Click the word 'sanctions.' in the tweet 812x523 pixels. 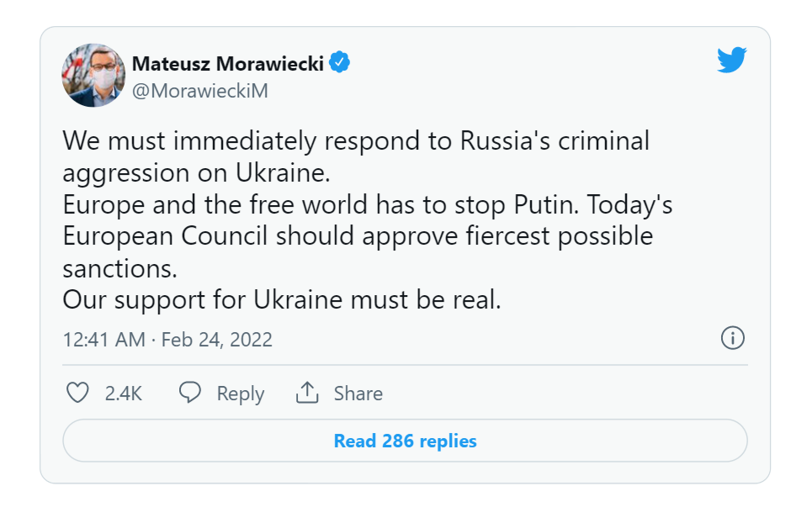pos(119,269)
